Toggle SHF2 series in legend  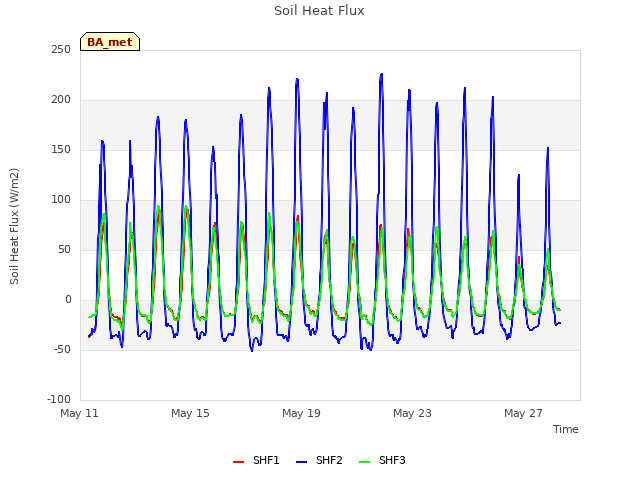point(319,460)
